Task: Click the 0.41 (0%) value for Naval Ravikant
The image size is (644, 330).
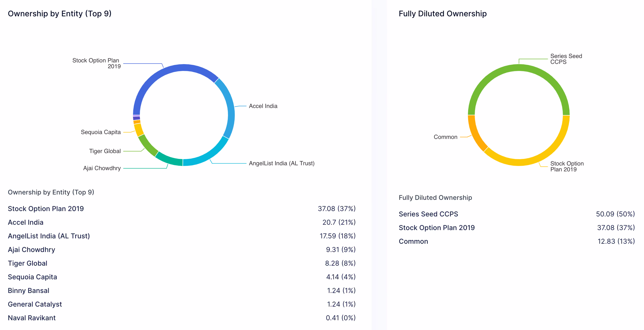Action: point(341,318)
